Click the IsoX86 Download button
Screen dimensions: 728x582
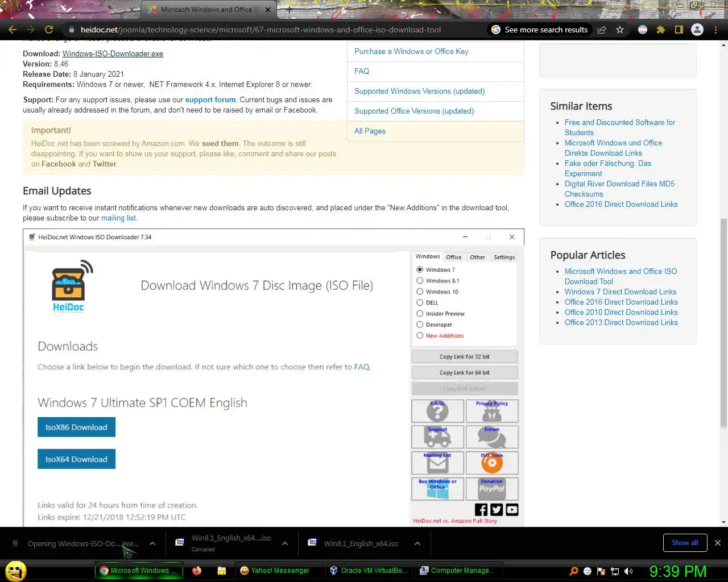coord(76,427)
